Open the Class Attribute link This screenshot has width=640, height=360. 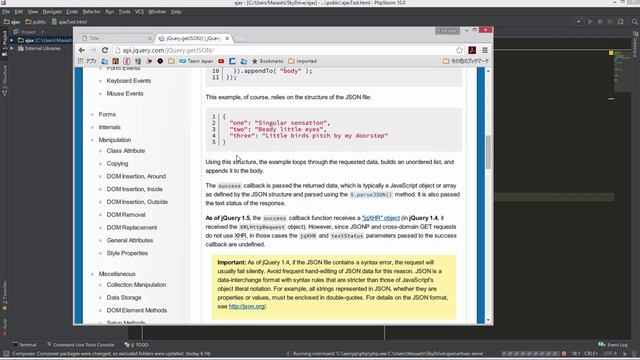tap(126, 151)
